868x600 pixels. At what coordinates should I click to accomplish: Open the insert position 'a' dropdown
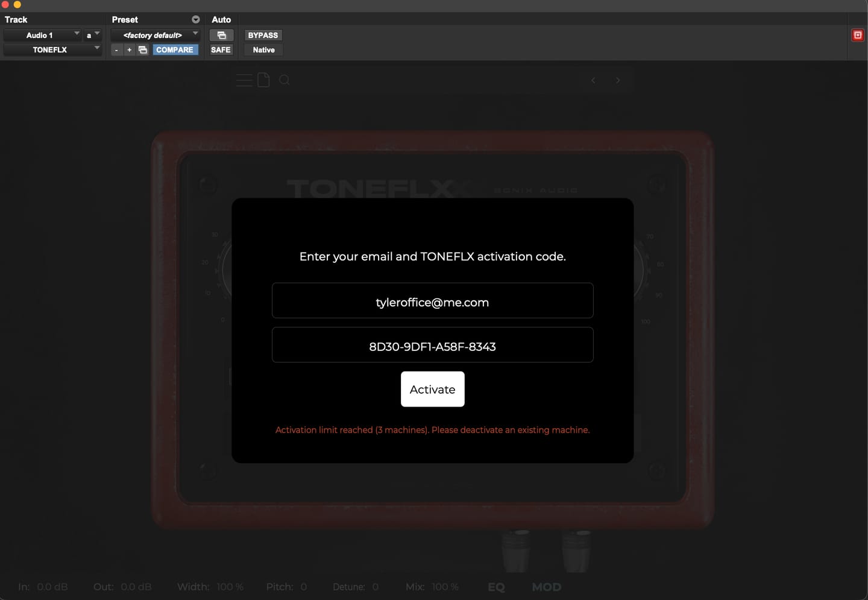point(92,35)
